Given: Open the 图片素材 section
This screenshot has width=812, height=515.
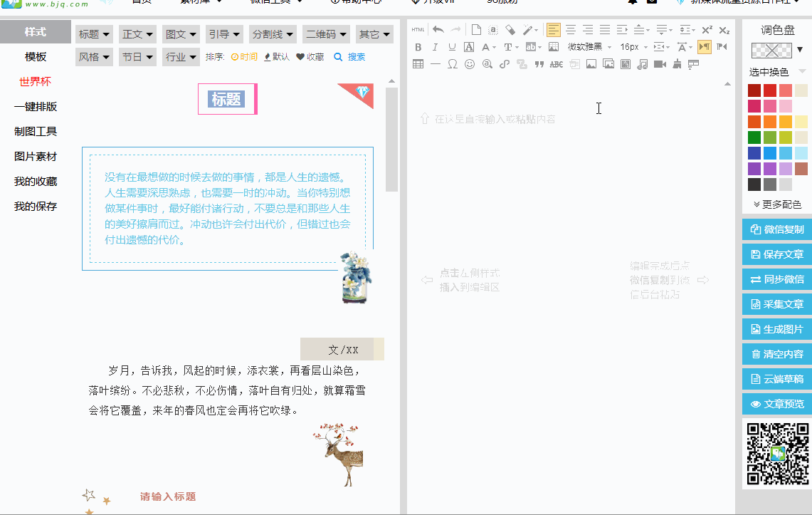Looking at the screenshot, I should (35, 156).
